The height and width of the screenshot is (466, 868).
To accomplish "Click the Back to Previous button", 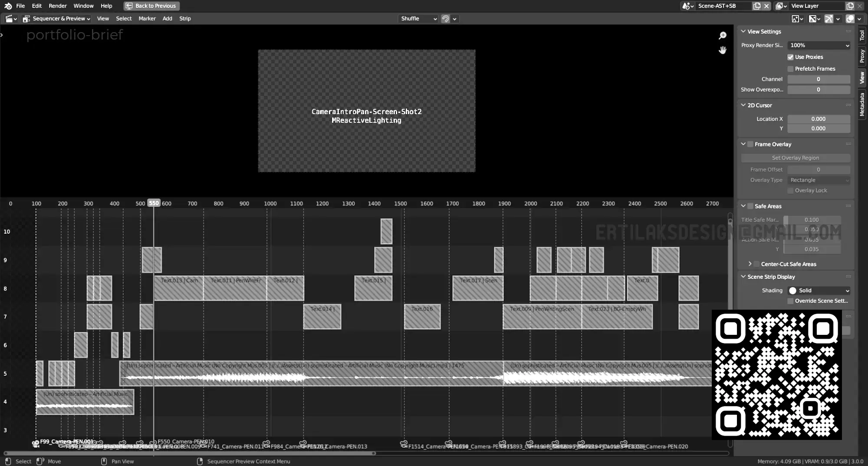I will [x=151, y=6].
